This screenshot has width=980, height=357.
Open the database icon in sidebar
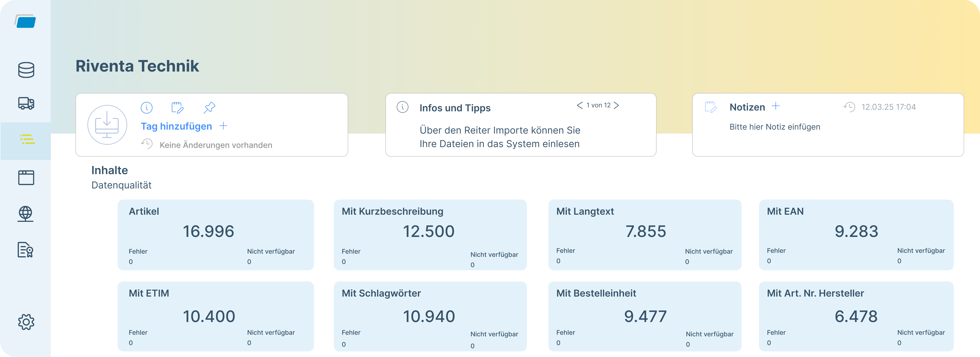[26, 70]
